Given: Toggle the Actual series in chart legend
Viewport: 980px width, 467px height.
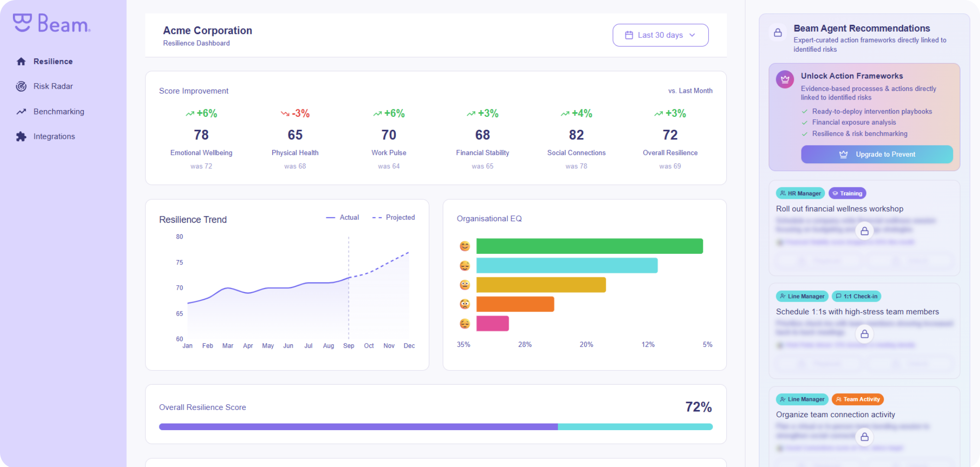Looking at the screenshot, I should point(343,217).
